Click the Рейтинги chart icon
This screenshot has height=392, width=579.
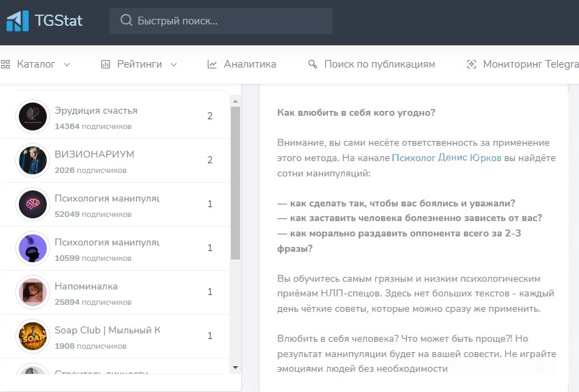click(106, 64)
